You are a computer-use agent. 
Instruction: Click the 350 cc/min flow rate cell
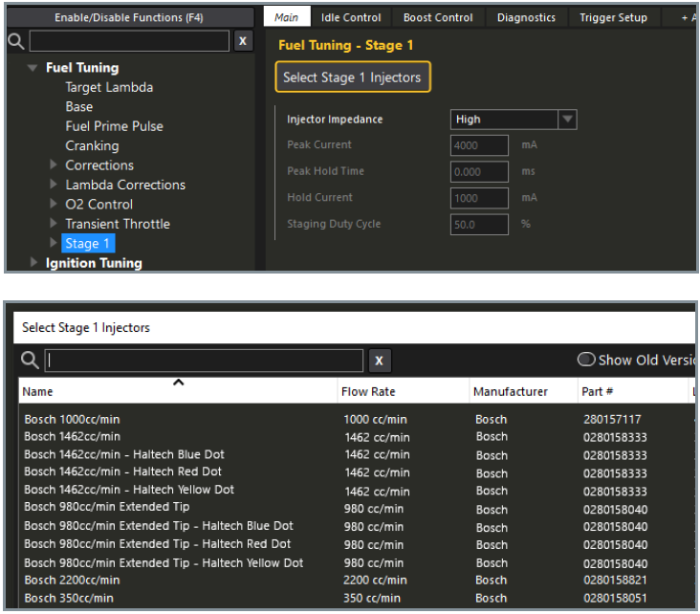coord(372,598)
